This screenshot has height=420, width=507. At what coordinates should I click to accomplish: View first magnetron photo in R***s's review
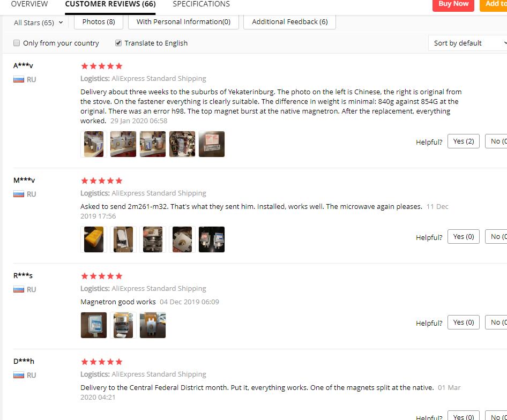pyautogui.click(x=94, y=325)
